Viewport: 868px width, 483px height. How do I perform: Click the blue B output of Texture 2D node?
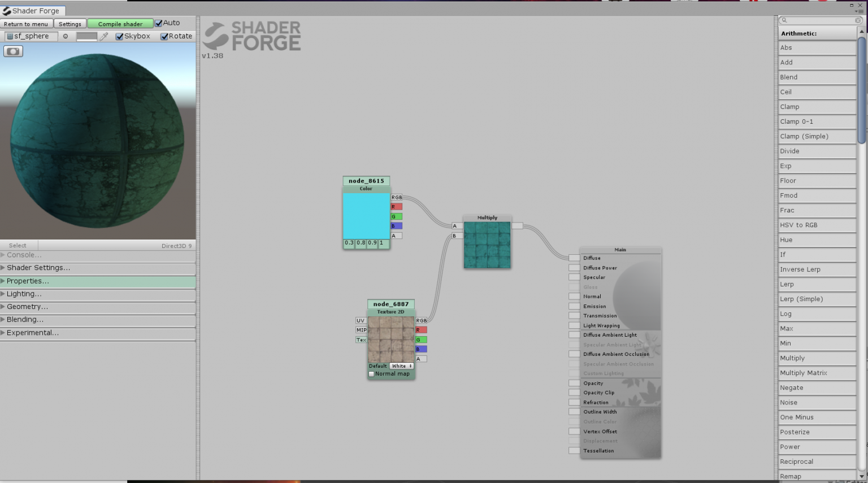421,349
